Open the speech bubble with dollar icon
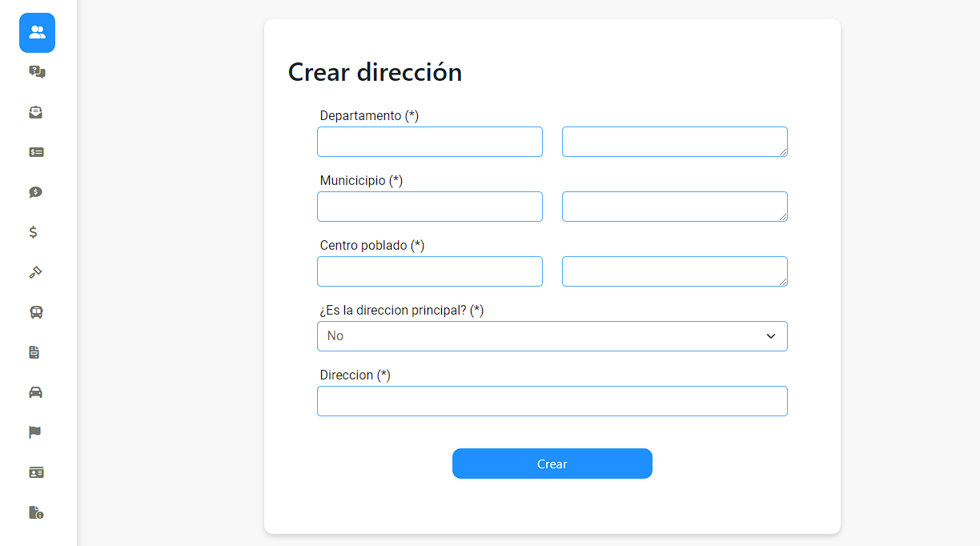Image resolution: width=980 pixels, height=546 pixels. [35, 192]
